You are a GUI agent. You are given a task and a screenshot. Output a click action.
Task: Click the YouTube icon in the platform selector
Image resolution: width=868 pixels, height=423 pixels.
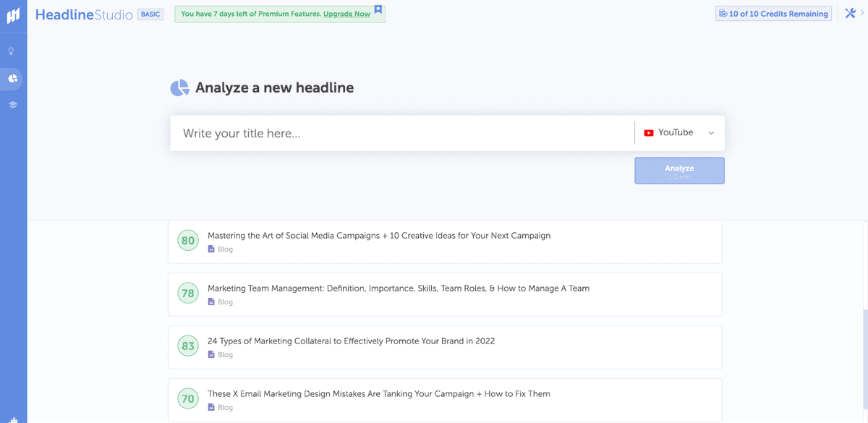click(649, 132)
